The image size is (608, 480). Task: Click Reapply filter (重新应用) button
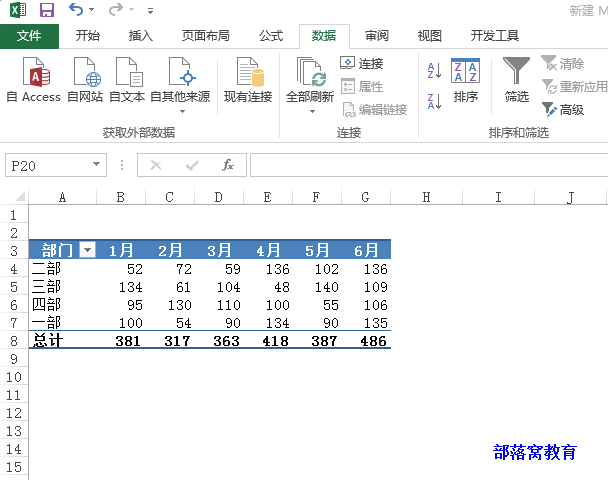coord(574,86)
